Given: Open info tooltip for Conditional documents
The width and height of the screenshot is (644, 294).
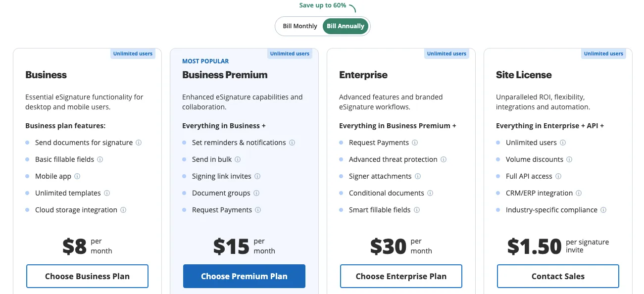Looking at the screenshot, I should click(430, 193).
